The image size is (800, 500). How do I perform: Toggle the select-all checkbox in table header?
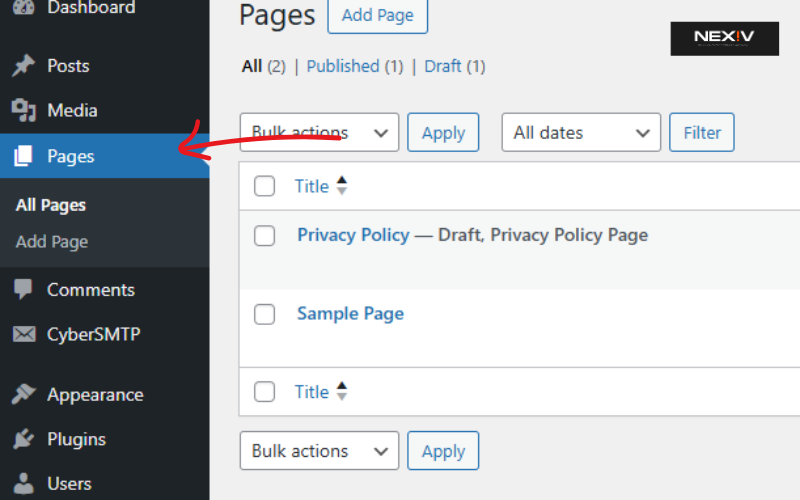[264, 186]
